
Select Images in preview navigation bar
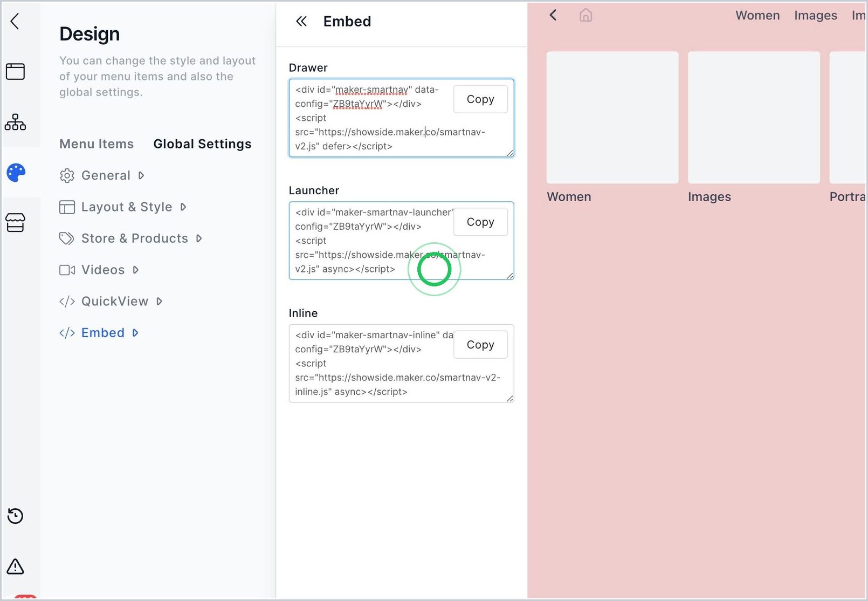pos(815,16)
